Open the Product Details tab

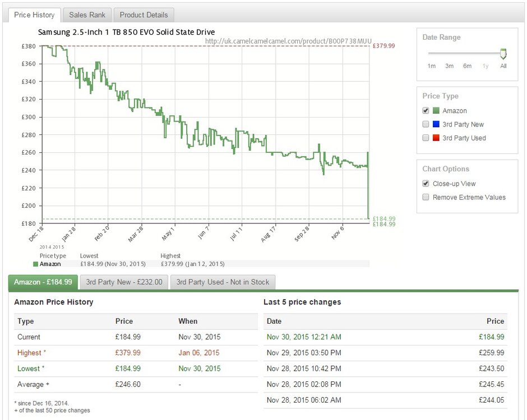[x=144, y=15]
